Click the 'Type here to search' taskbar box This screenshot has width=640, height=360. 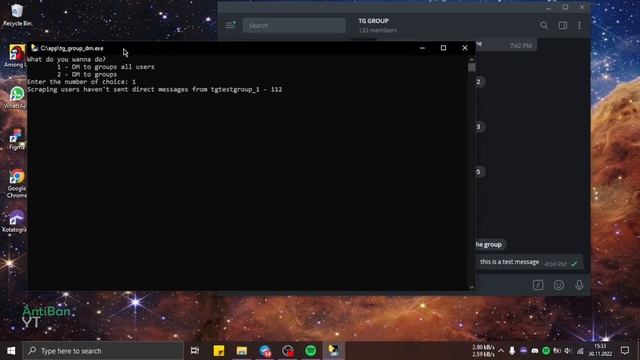click(x=103, y=351)
